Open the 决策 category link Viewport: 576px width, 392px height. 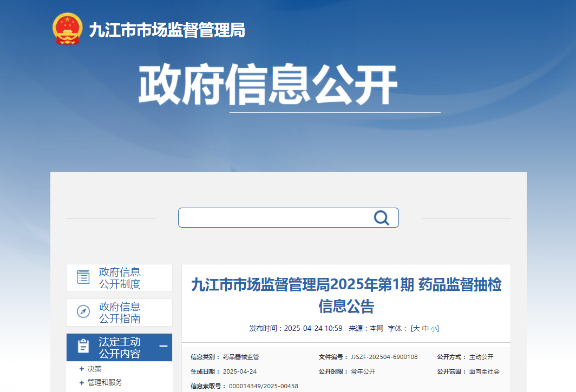(x=94, y=369)
